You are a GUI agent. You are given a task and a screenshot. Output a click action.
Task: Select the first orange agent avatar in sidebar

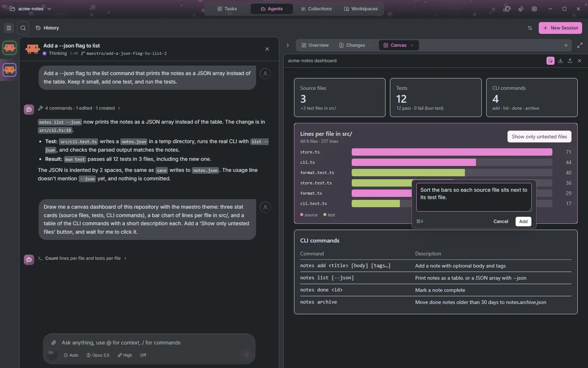click(x=10, y=48)
